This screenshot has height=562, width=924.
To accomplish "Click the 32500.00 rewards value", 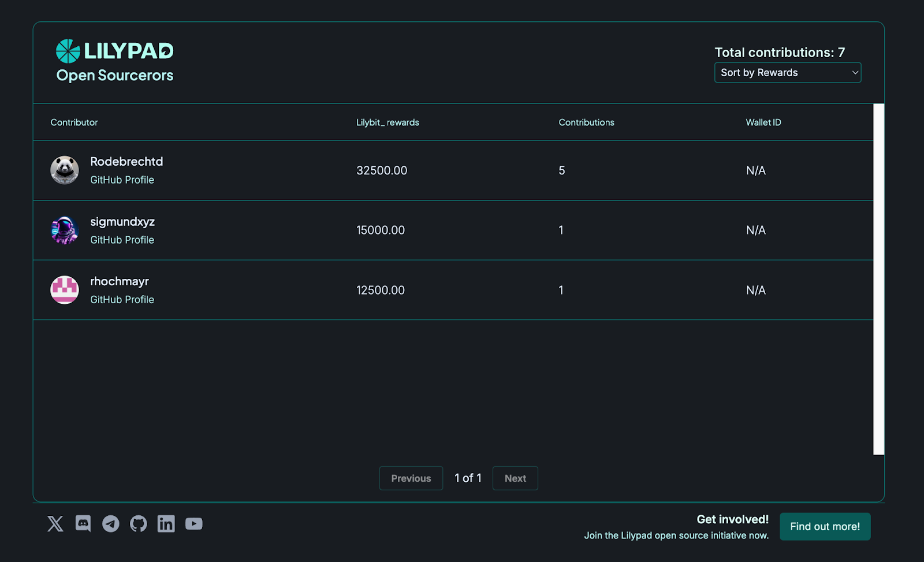I will click(382, 170).
